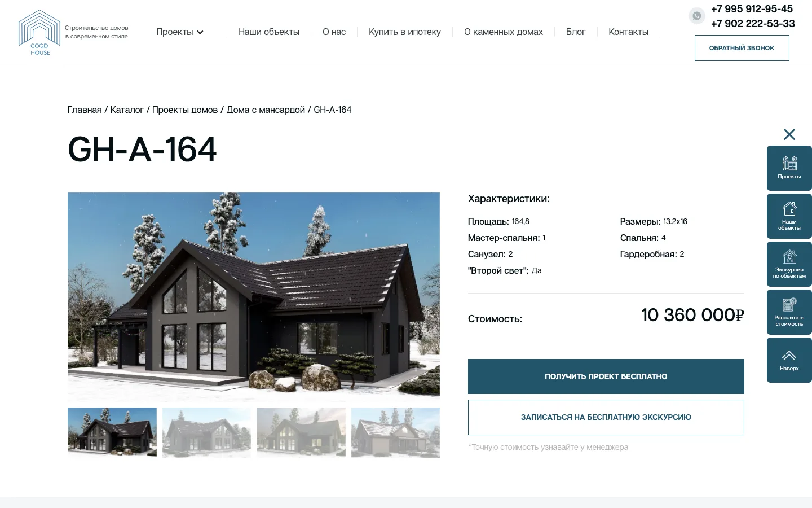Go to the О нас page
The width and height of the screenshot is (812, 508).
(334, 32)
